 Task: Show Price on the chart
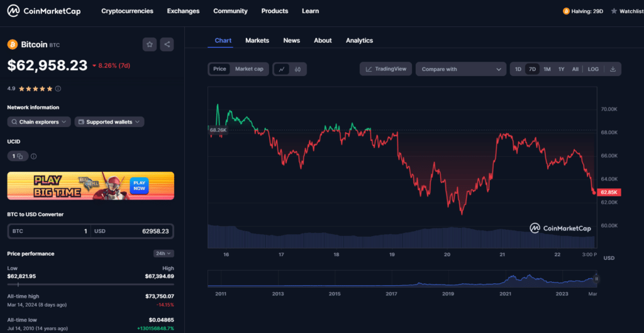pyautogui.click(x=219, y=69)
